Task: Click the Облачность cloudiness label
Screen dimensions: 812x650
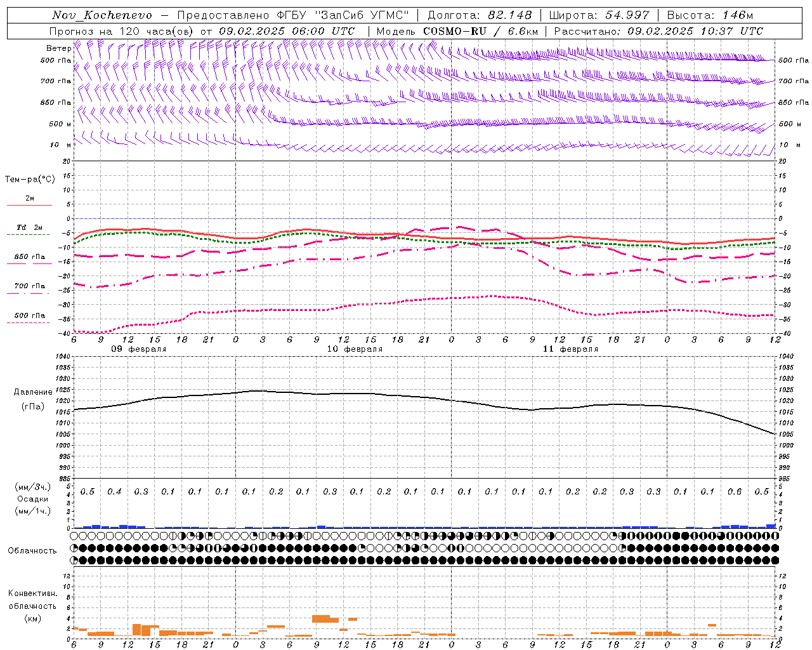Action: click(x=32, y=551)
